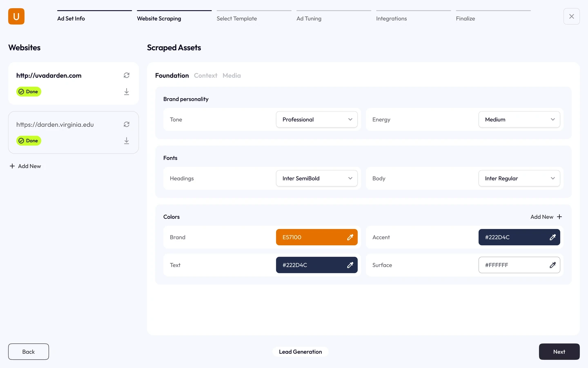
Task: Click the eyedropper on the Accent color
Action: point(552,237)
